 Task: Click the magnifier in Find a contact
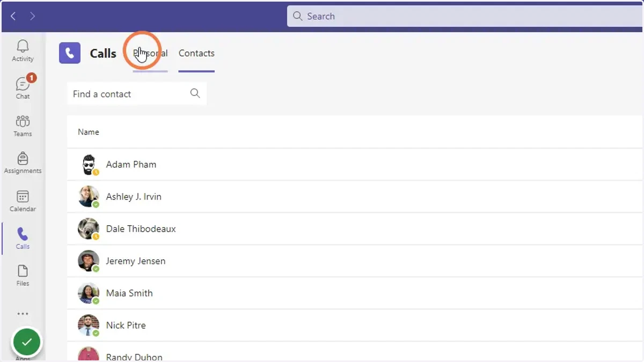(195, 93)
